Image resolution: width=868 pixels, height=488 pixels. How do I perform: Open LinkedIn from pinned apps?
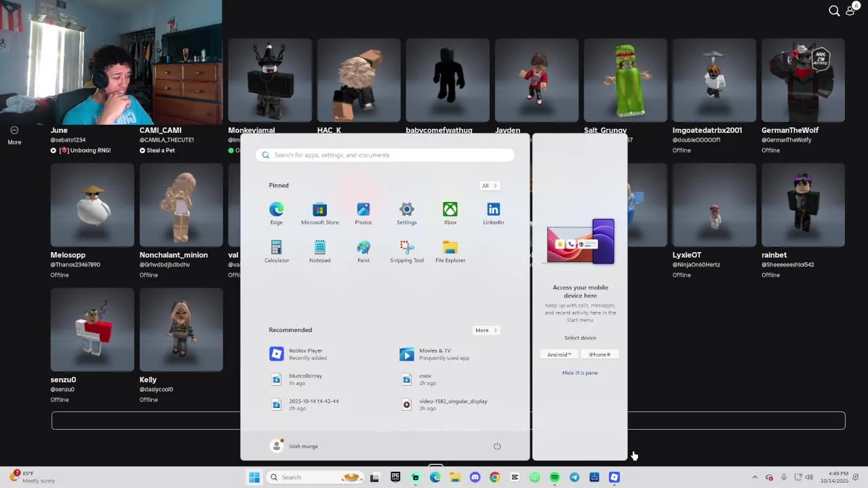tap(493, 213)
